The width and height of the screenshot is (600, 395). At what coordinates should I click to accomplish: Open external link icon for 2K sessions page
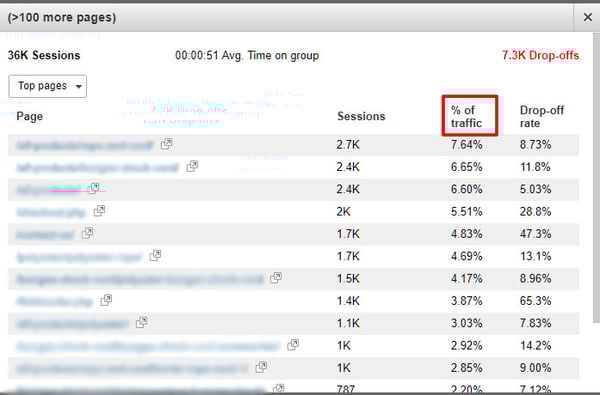point(99,211)
